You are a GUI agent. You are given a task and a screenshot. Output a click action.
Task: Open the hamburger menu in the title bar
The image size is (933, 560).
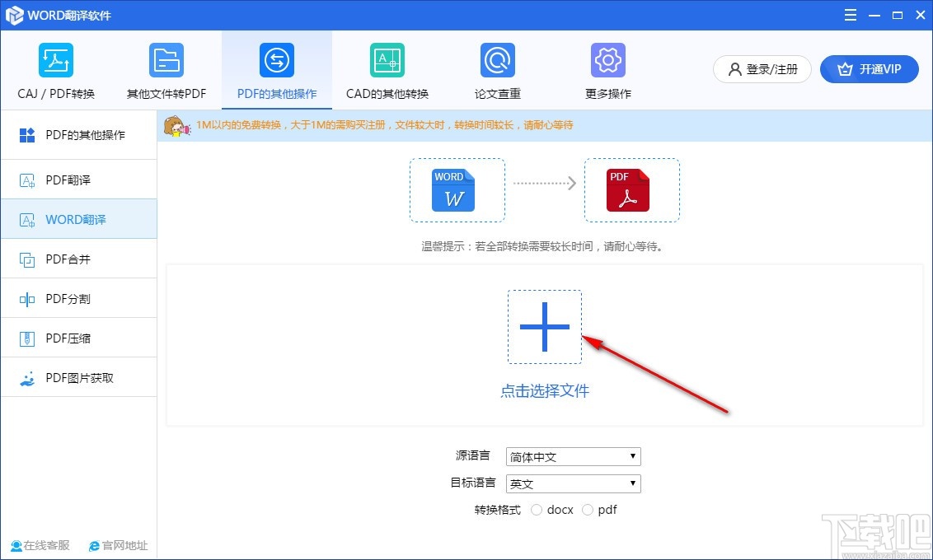point(850,14)
